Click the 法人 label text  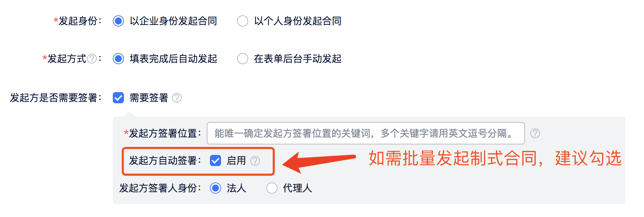pos(236,188)
